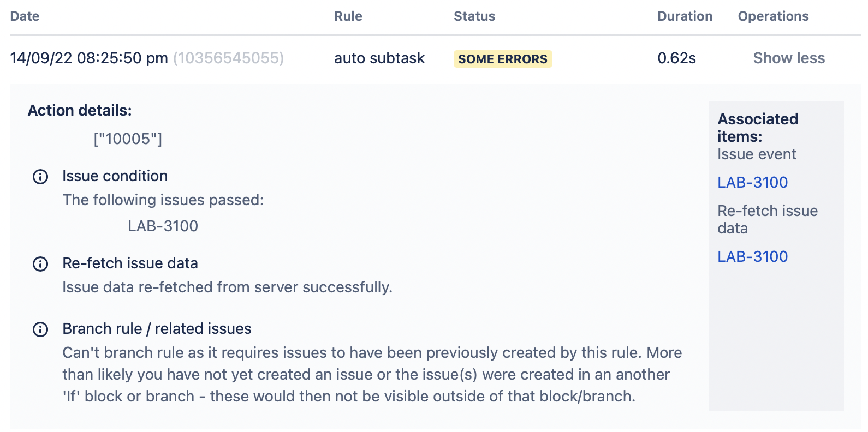Collapse the Associated items panel
This screenshot has height=432, width=868.
(x=758, y=127)
